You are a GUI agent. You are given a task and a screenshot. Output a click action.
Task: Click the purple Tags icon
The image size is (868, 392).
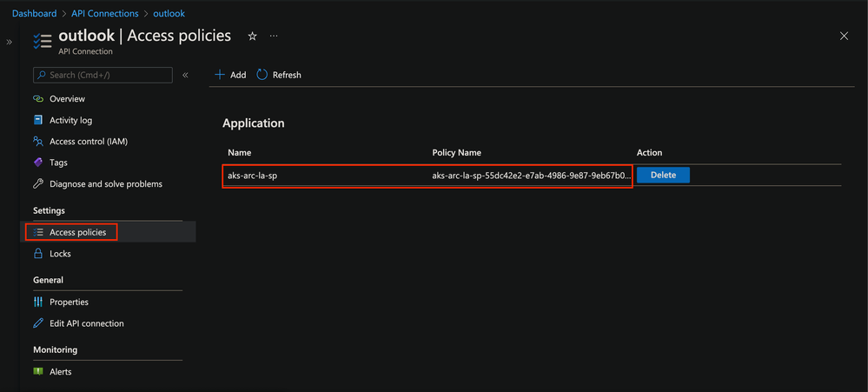point(38,163)
